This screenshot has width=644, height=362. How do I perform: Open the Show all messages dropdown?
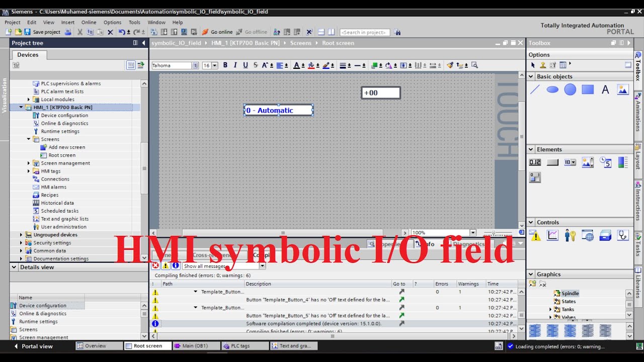click(262, 266)
